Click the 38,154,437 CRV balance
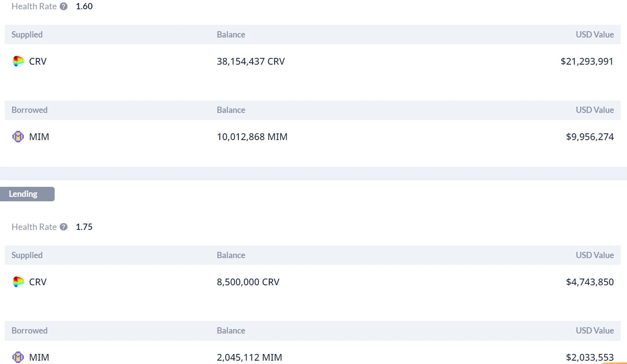627x364 pixels. 251,61
